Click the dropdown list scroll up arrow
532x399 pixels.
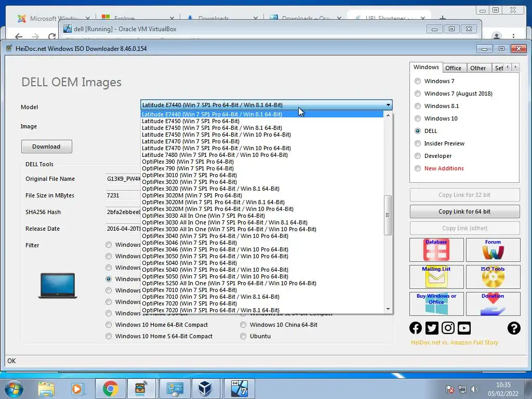[x=388, y=115]
